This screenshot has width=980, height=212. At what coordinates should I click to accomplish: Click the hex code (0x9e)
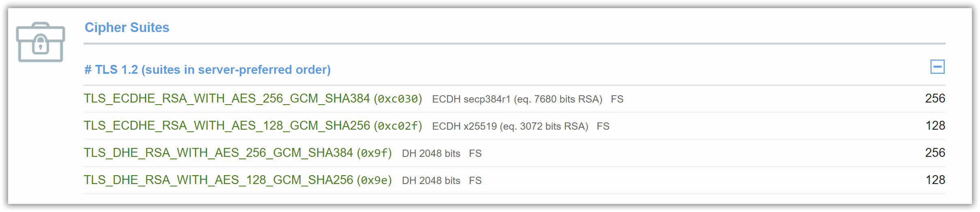(x=374, y=180)
